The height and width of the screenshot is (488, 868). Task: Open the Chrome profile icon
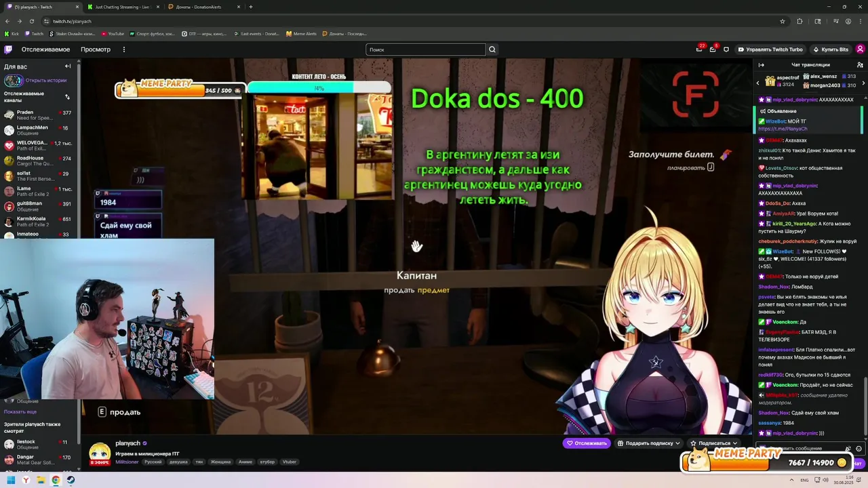point(848,21)
